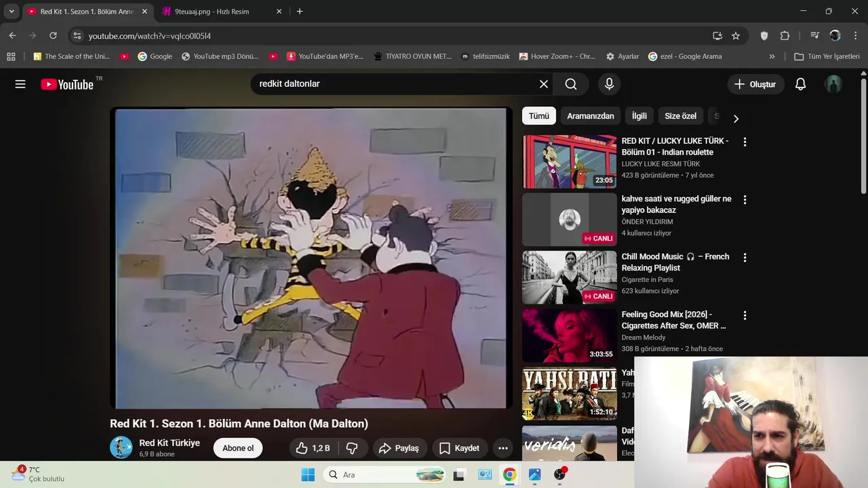Select the Tümü filter chip
This screenshot has width=868, height=488.
click(539, 116)
